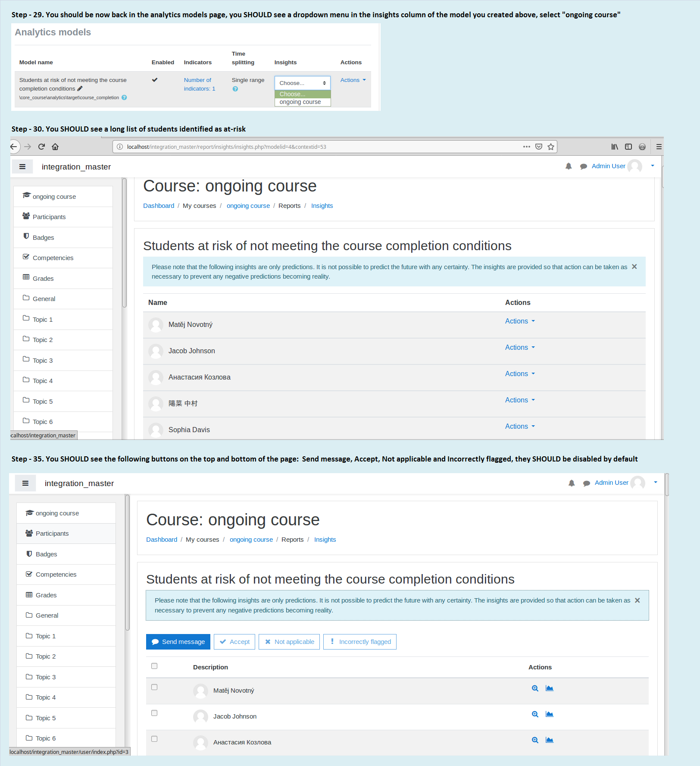Open Actions menu for Matěj Novotný
700x766 pixels.
click(x=520, y=321)
